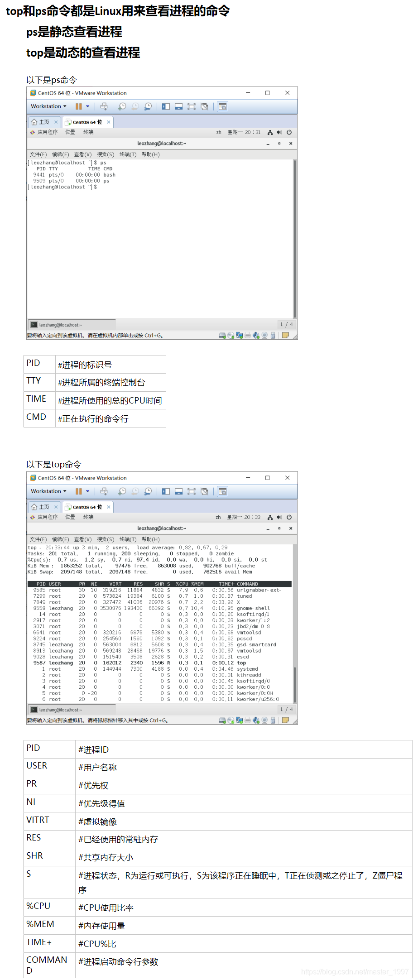Expand pause button arrow in top window
Screen dimensions: 413x980
(x=87, y=491)
